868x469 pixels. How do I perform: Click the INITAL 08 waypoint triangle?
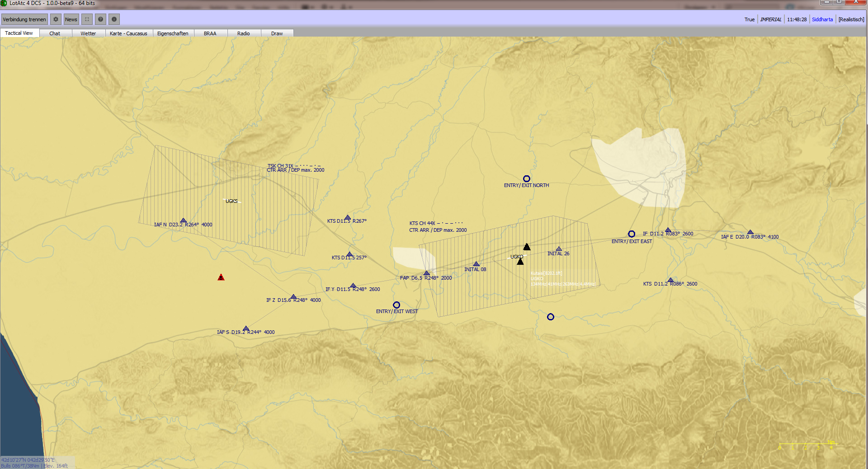pyautogui.click(x=476, y=264)
